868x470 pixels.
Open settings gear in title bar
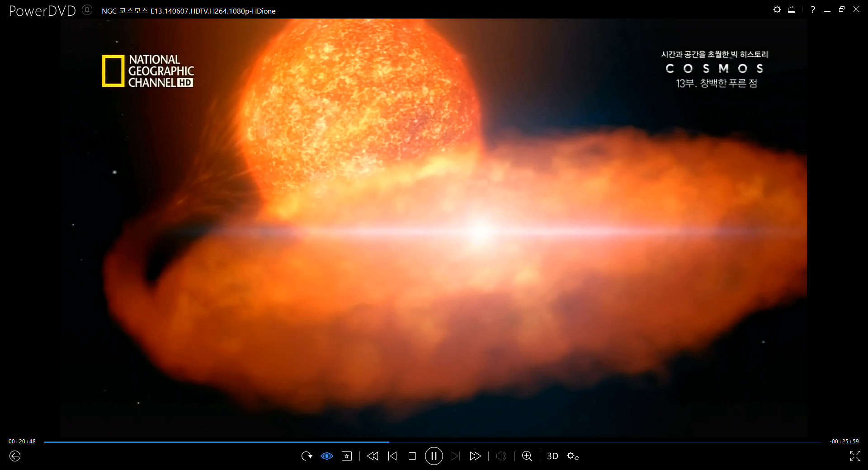click(777, 9)
